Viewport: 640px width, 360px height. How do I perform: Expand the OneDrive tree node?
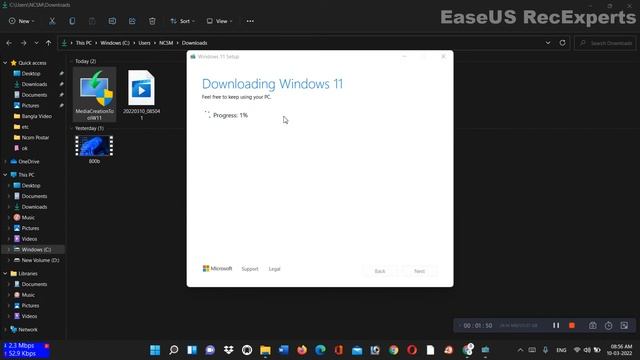coord(5,162)
